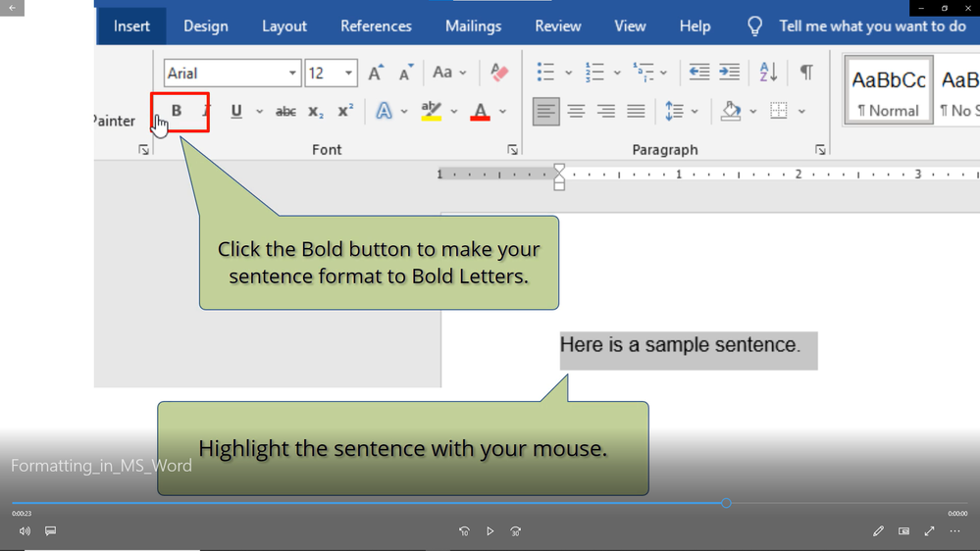Increase font size with grow icon
Image resolution: width=980 pixels, height=551 pixels.
pos(376,73)
